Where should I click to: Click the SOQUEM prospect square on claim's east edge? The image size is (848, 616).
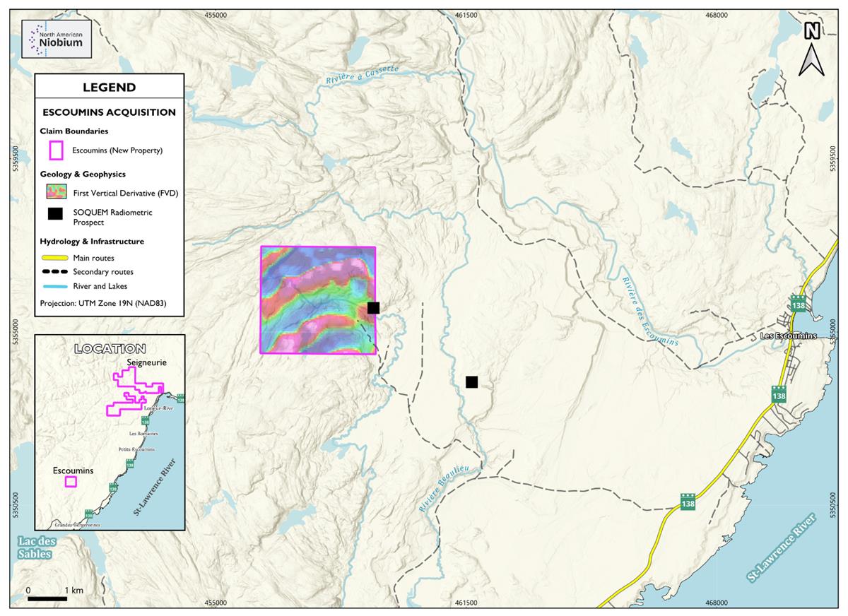point(373,307)
